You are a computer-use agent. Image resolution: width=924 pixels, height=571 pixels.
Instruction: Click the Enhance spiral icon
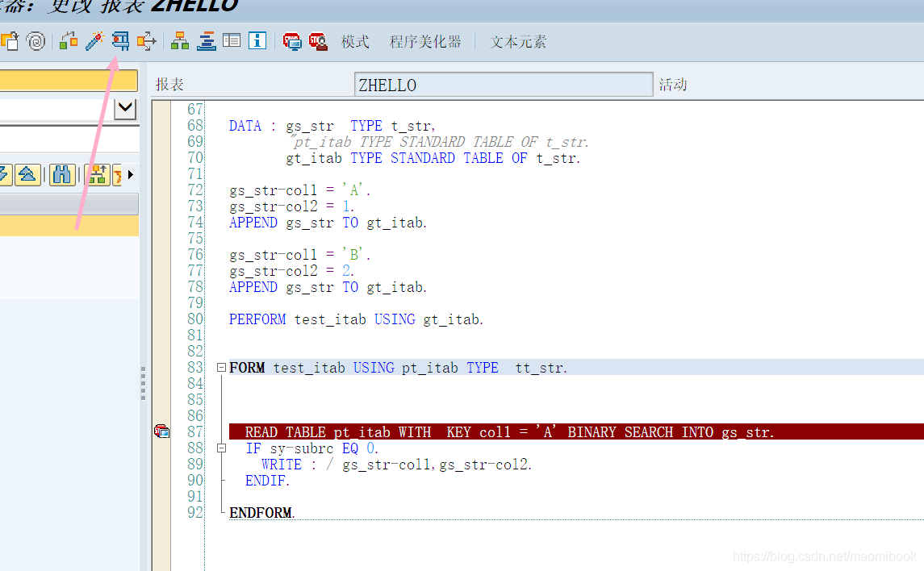(36, 41)
